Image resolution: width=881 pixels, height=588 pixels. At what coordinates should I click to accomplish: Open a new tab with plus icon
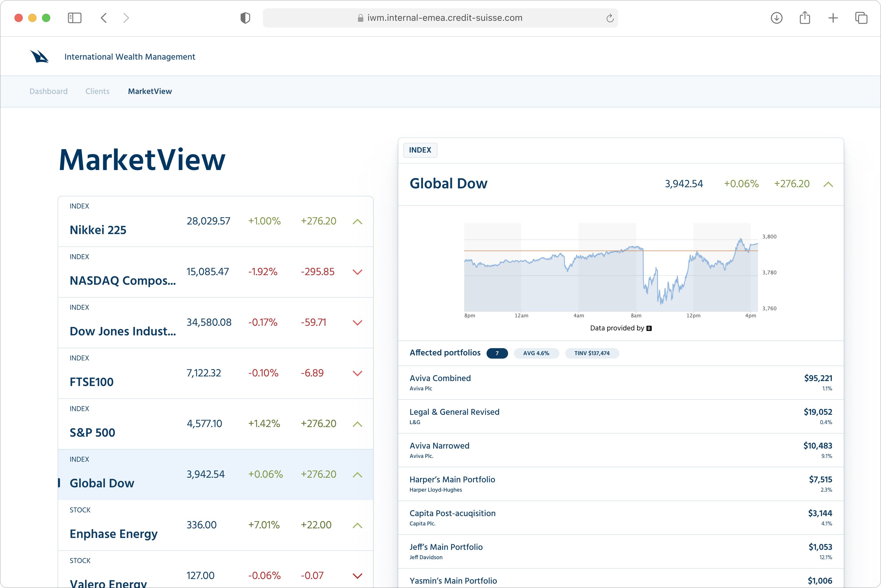pyautogui.click(x=833, y=18)
